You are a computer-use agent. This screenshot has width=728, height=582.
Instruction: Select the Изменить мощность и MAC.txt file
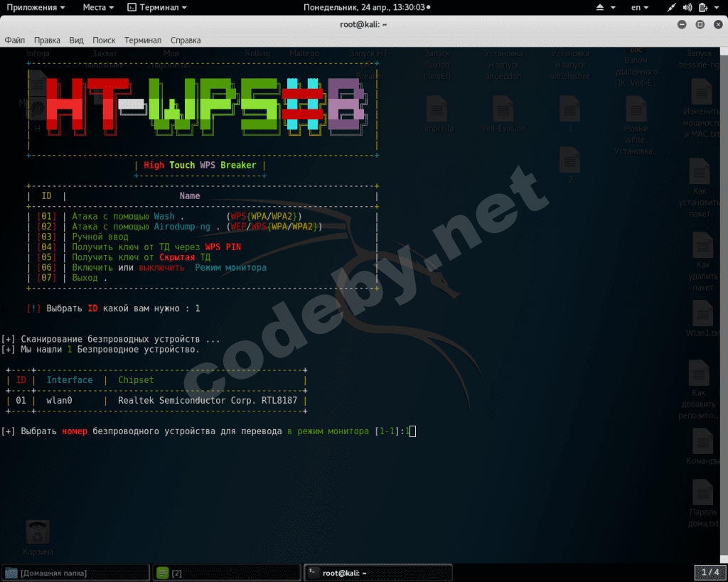point(702,109)
